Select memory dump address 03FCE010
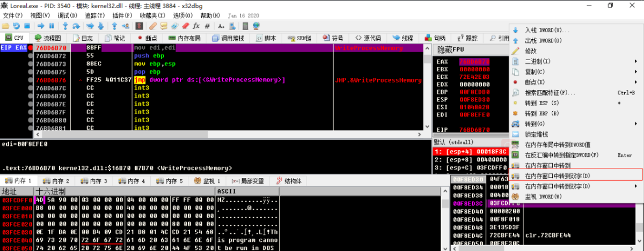The height and width of the screenshot is (251, 644). 17,216
